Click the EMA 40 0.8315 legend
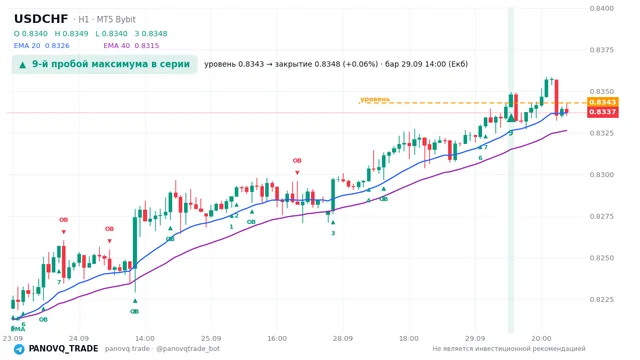Screen dimensions: 640x360 coord(131,46)
